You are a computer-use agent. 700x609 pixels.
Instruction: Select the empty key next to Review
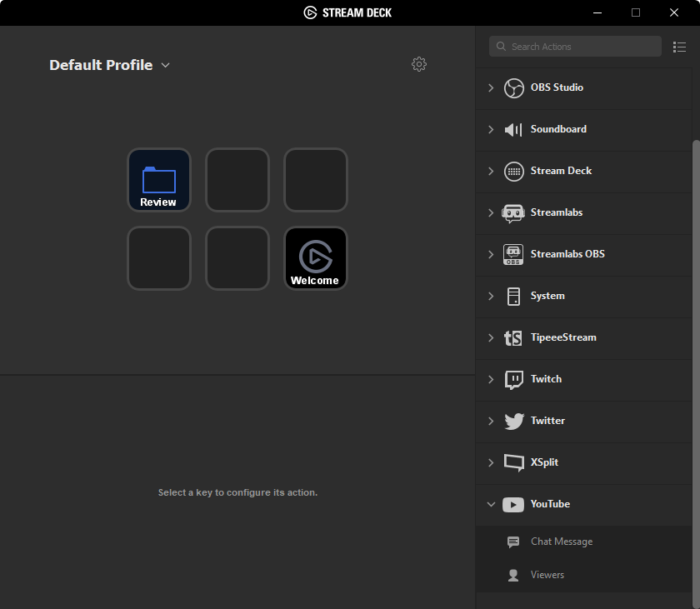[237, 180]
